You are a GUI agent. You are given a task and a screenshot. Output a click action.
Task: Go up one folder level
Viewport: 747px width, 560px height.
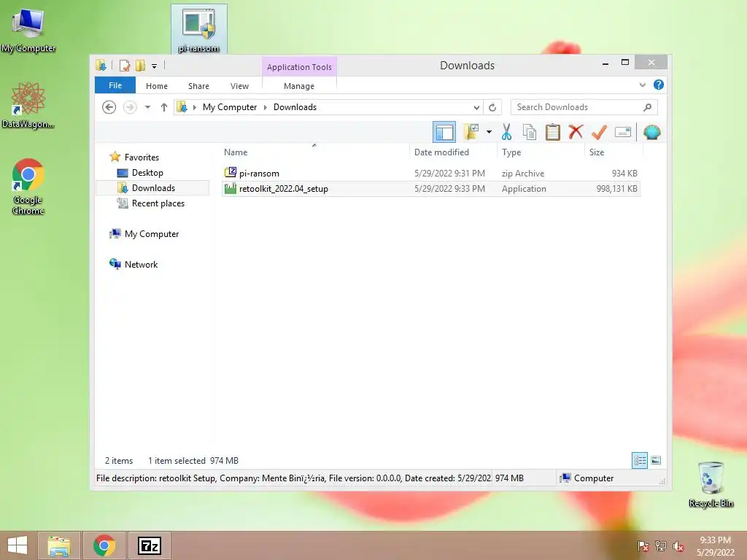pyautogui.click(x=164, y=107)
